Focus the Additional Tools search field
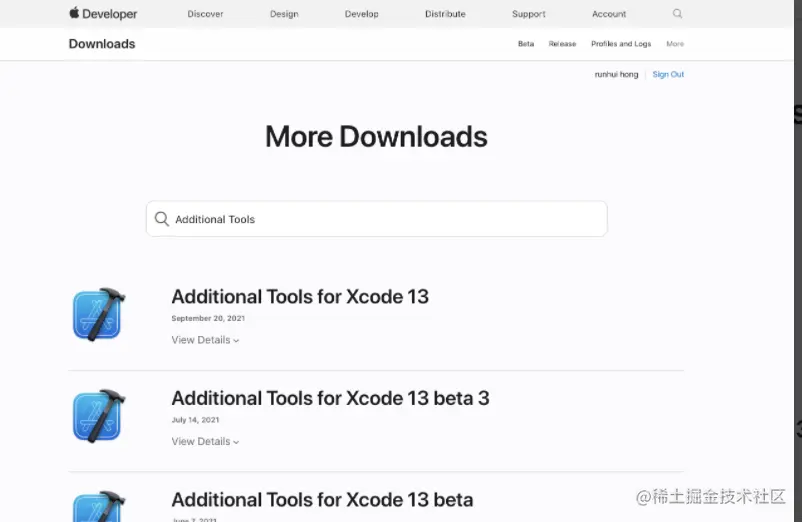 (376, 219)
